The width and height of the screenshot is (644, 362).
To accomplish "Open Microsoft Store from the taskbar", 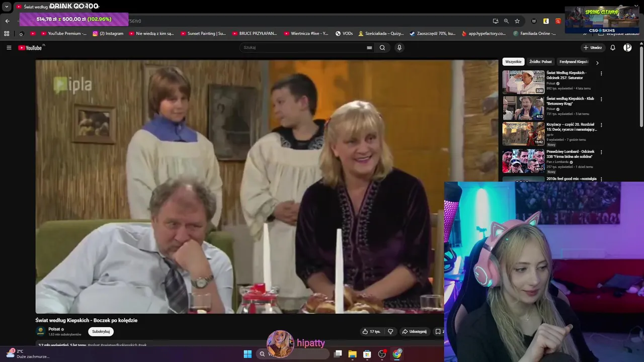I will pos(367,354).
